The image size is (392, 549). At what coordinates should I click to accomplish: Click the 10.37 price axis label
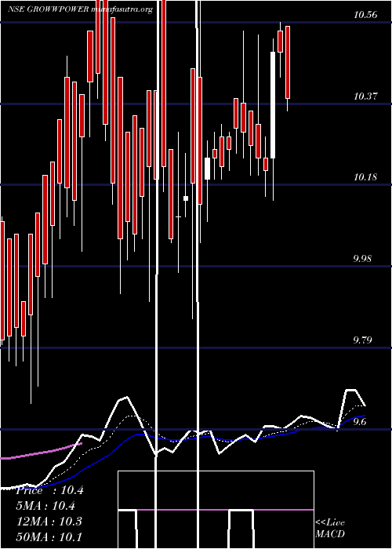tap(365, 96)
